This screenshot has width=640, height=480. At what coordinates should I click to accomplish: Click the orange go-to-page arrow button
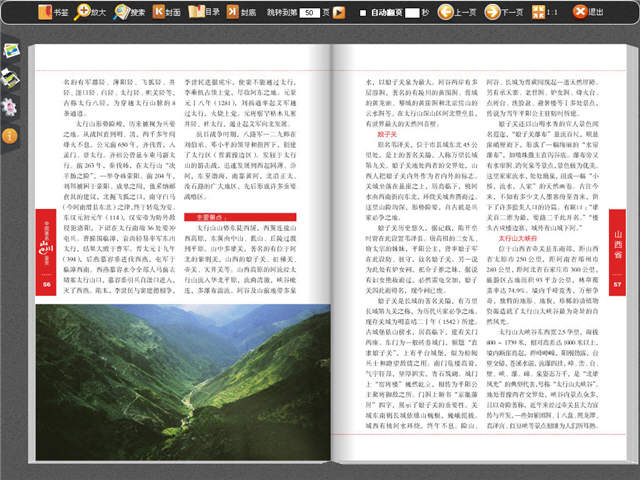point(338,13)
